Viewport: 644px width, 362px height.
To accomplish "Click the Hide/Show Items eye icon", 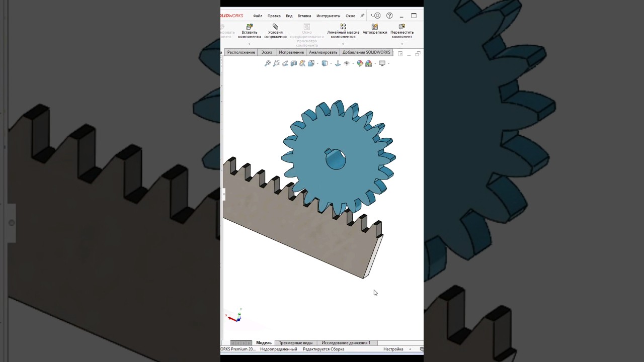I will 347,63.
